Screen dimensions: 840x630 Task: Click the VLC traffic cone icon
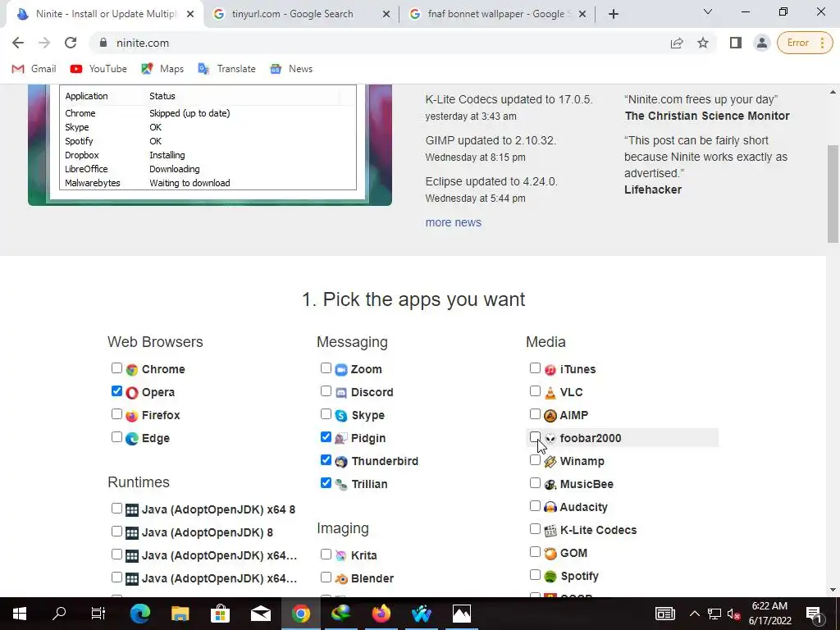point(550,393)
